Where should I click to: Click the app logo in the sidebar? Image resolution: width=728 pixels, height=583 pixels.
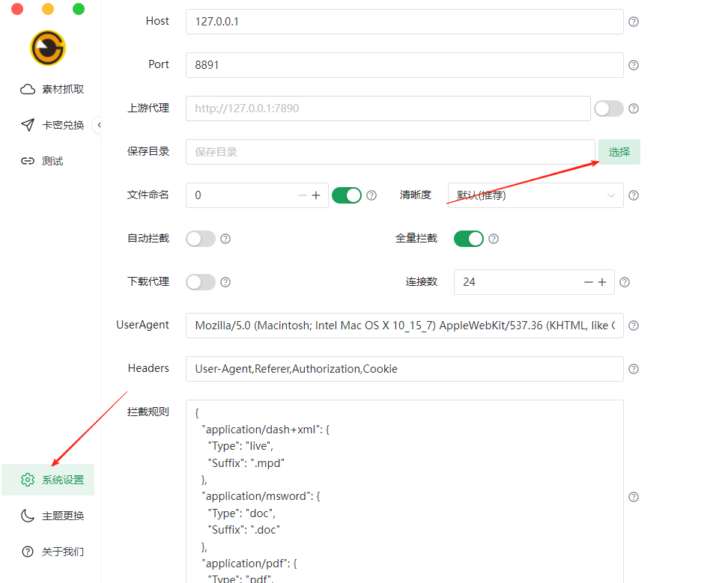point(48,48)
